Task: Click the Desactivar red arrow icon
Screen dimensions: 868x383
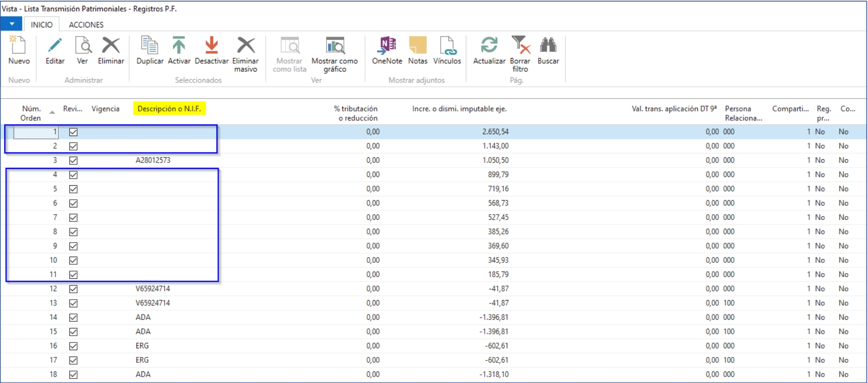Action: [x=211, y=45]
